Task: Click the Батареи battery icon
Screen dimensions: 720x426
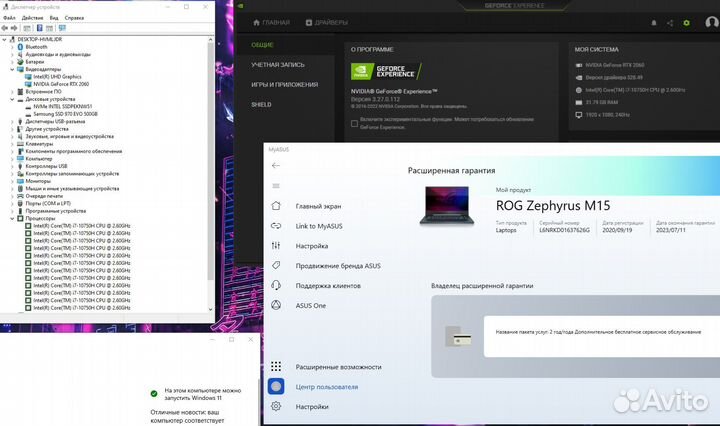Action: coord(20,62)
